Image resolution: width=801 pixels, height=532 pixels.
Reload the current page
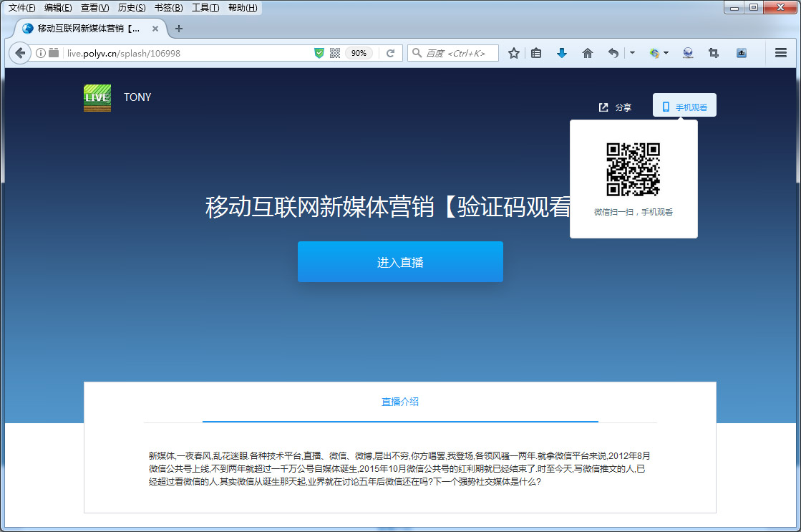391,52
